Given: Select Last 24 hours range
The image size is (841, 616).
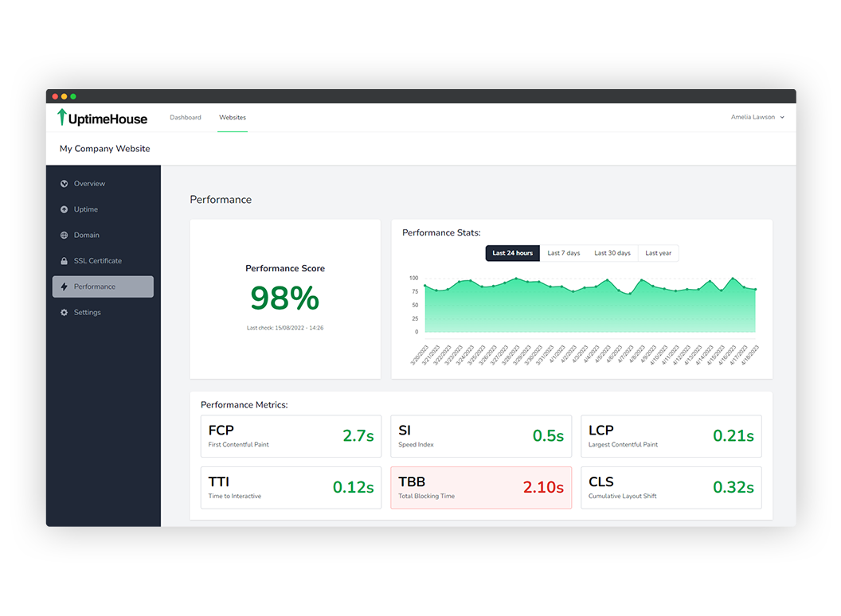Looking at the screenshot, I should tap(513, 253).
